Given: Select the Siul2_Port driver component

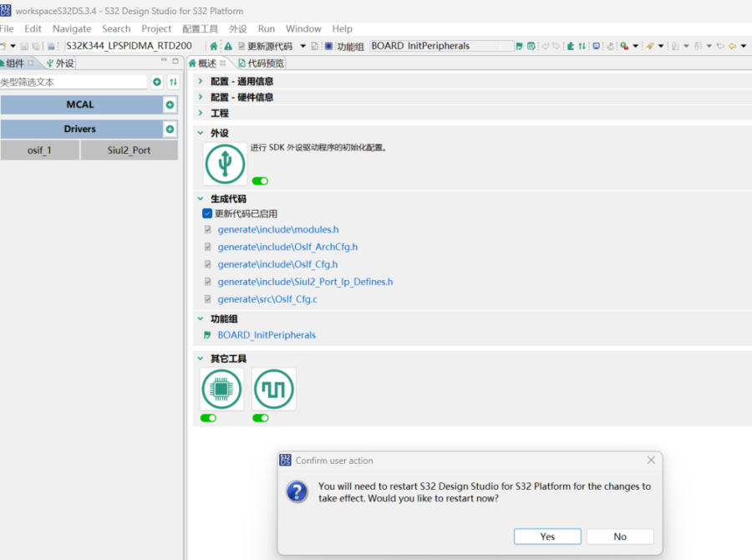Looking at the screenshot, I should [129, 150].
